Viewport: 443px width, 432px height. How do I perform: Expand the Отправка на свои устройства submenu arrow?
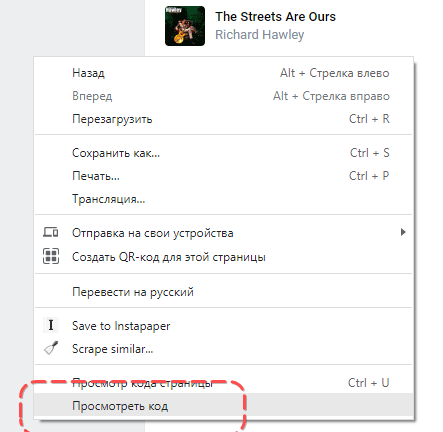coord(403,232)
